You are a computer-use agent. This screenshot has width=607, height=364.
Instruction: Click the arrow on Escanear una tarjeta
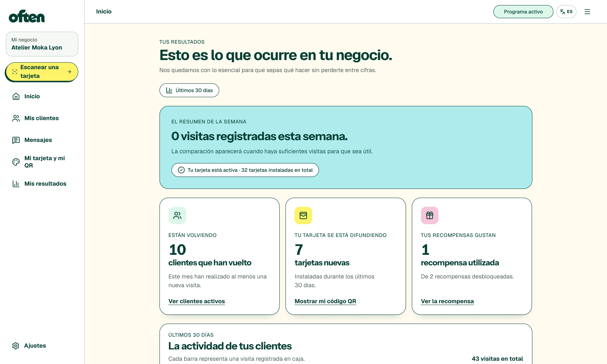(69, 72)
